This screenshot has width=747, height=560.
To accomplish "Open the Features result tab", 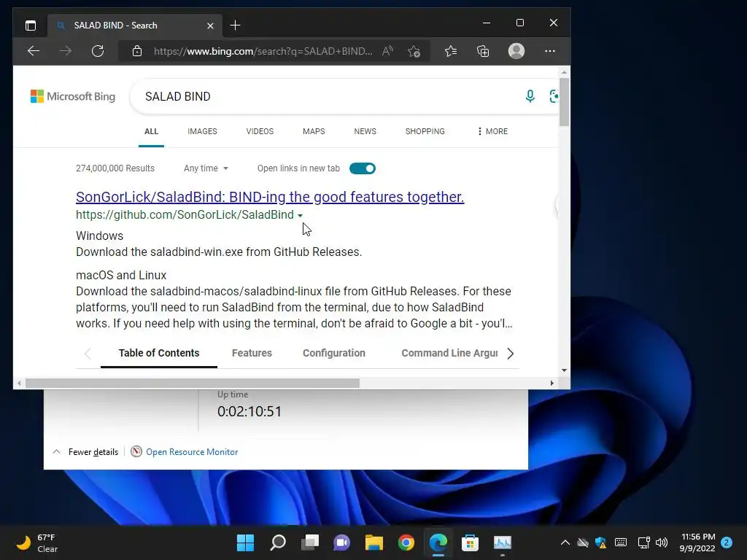I will (x=252, y=353).
